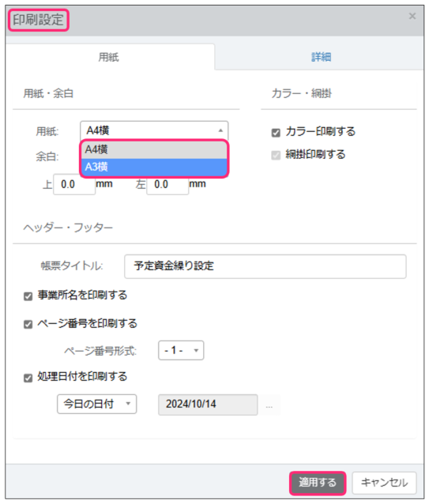Open the 用紙 paper size dropdown
The width and height of the screenshot is (429, 504).
(154, 130)
